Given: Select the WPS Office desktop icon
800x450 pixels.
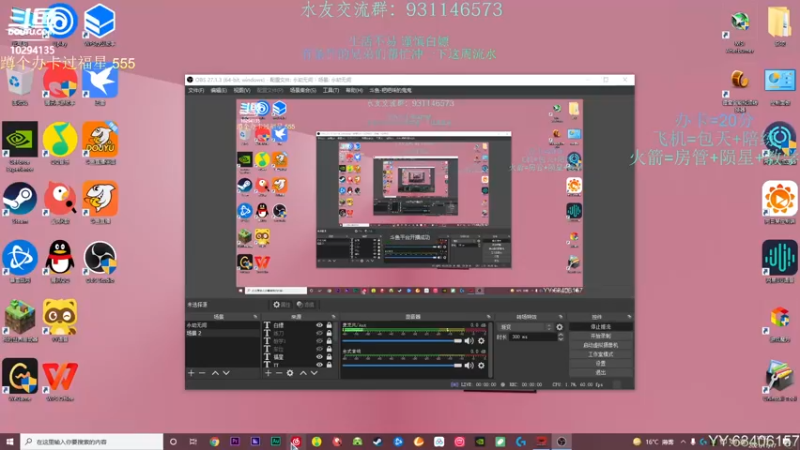Looking at the screenshot, I should click(x=60, y=381).
